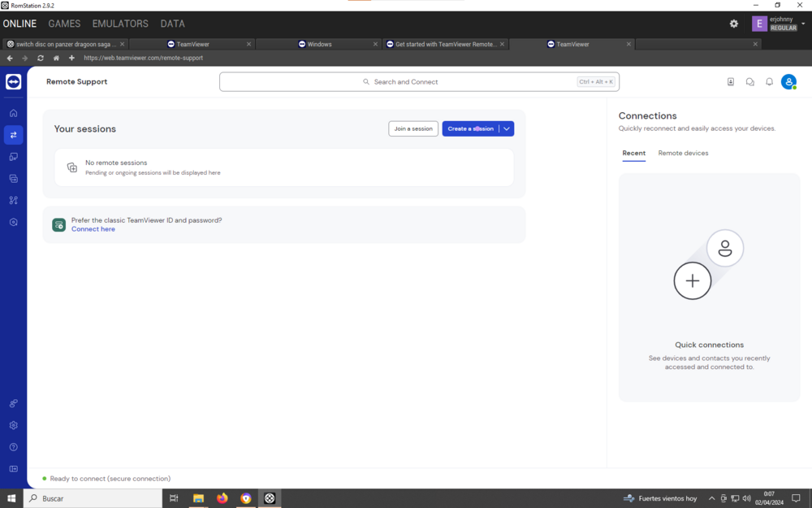Click the Join a session button
Viewport: 812px width, 508px height.
(x=413, y=128)
